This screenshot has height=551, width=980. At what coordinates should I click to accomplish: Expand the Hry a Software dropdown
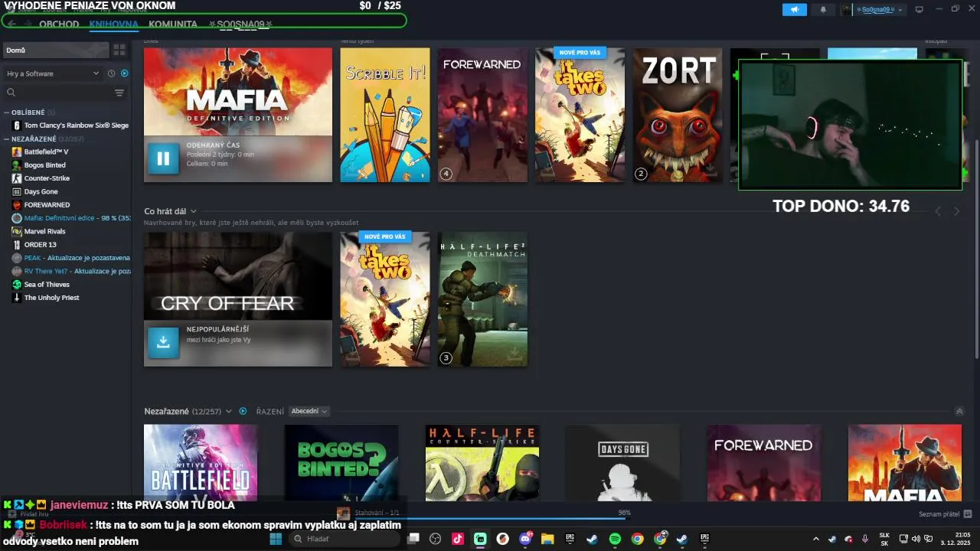click(52, 73)
